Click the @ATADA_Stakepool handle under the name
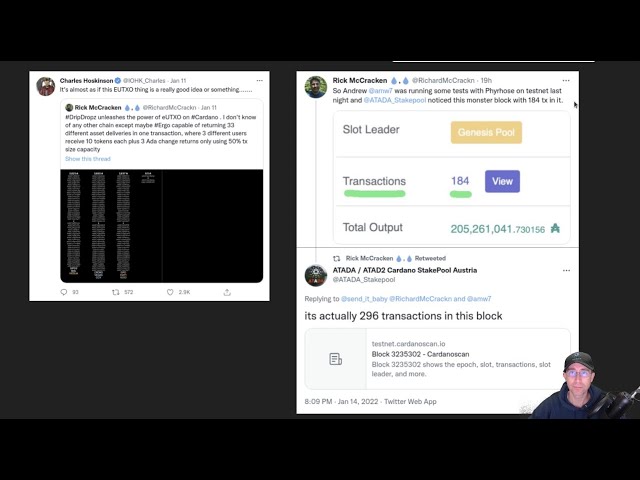The height and width of the screenshot is (480, 640). tap(364, 280)
